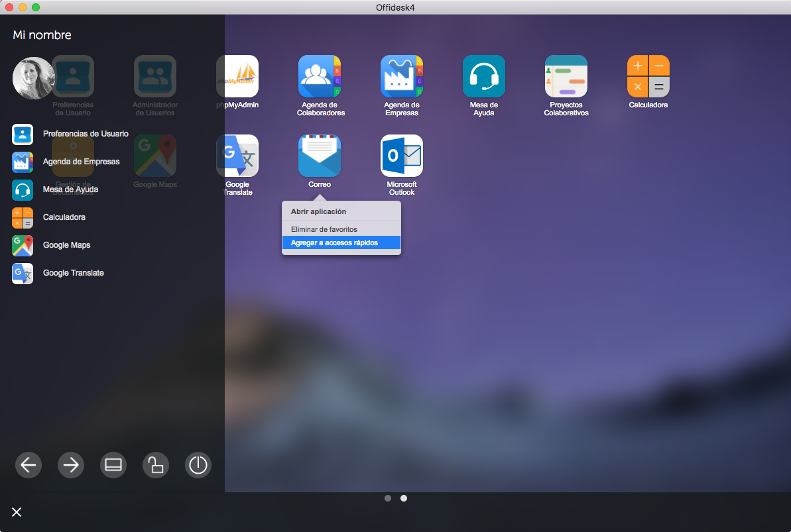Open Mesa de Ayuda desktop icon
This screenshot has height=532, width=791.
coord(484,76)
